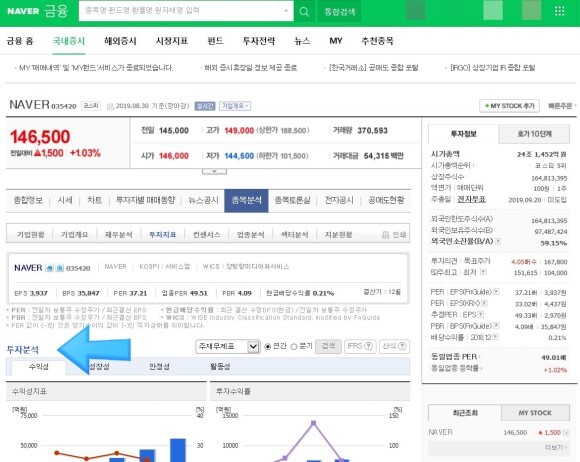The height and width of the screenshot is (462, 580).
Task: Open 재무분석 sub-tab
Action: [x=118, y=235]
